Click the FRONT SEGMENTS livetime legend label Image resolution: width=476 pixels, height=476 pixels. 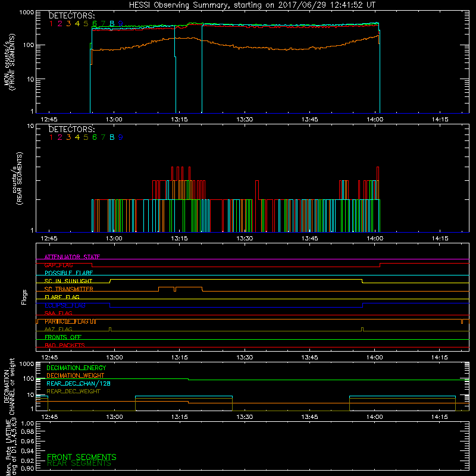click(82, 457)
